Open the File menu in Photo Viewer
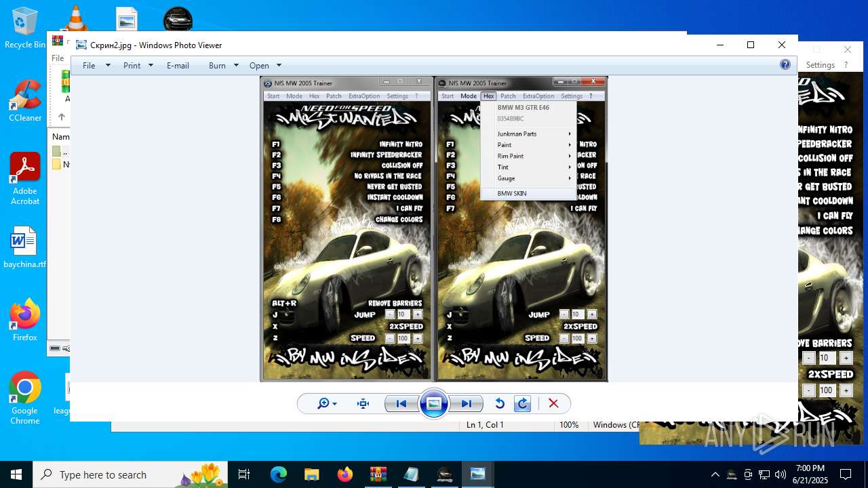 point(89,65)
